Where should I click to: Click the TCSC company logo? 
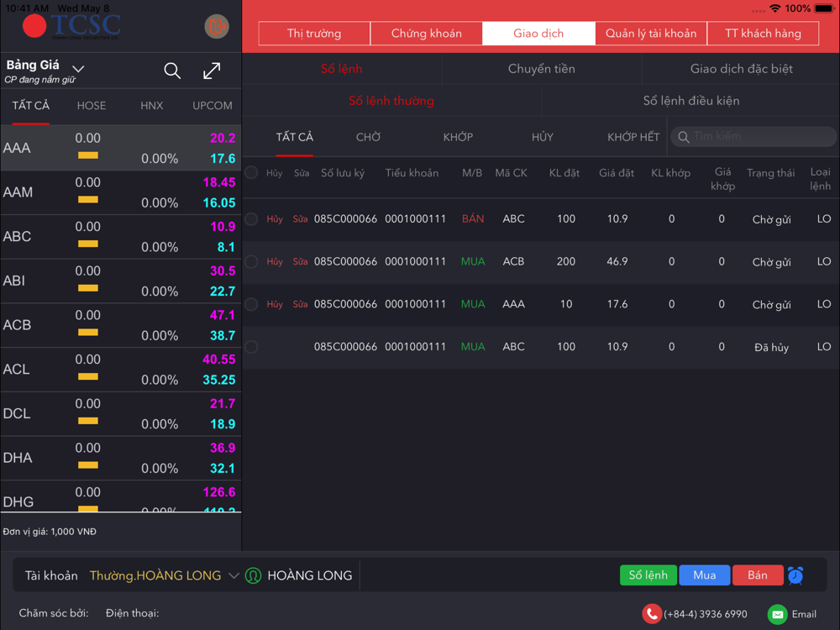point(71,26)
